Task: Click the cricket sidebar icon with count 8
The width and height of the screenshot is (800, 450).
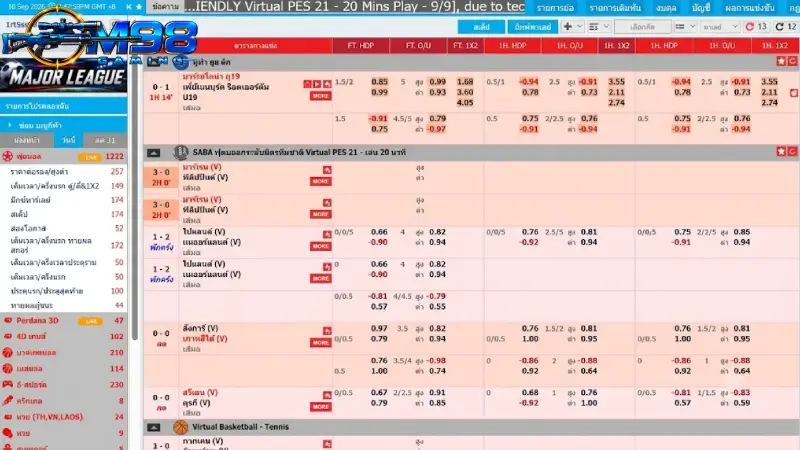Action: (x=7, y=401)
